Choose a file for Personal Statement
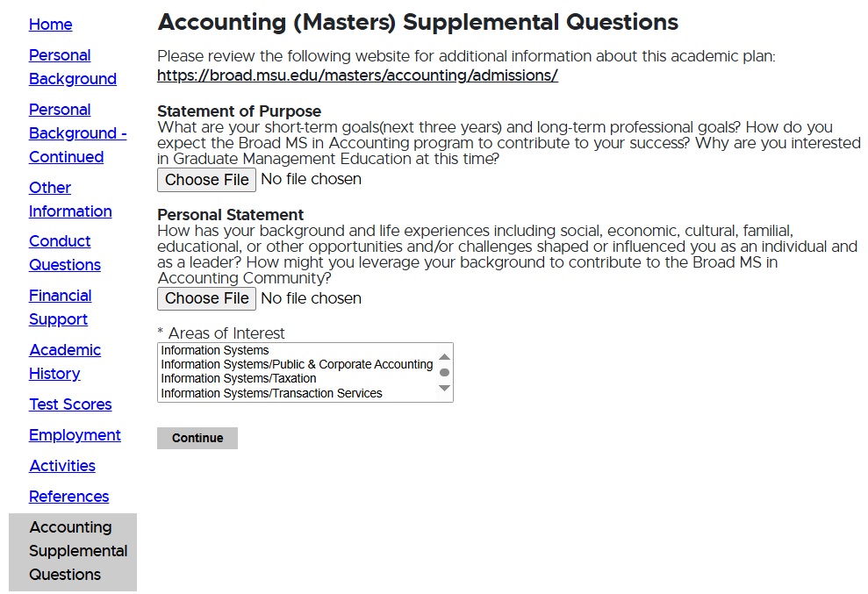The height and width of the screenshot is (594, 868). 205,298
